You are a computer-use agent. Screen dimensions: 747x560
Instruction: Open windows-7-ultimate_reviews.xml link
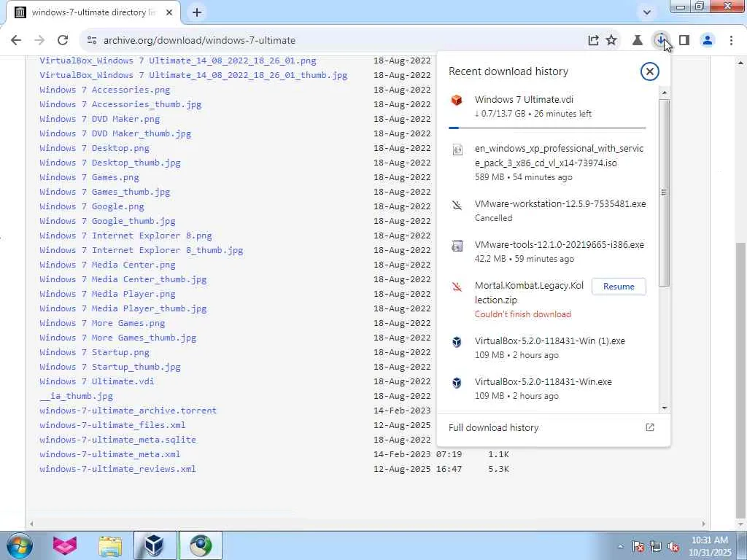(x=117, y=469)
